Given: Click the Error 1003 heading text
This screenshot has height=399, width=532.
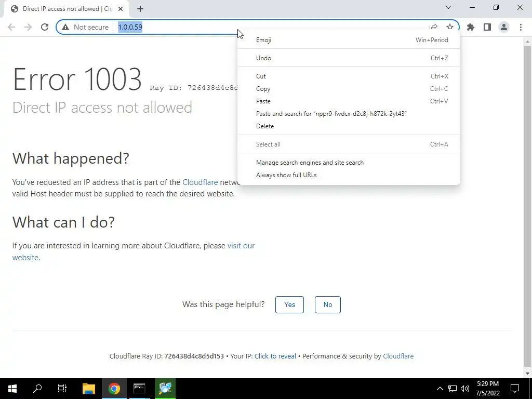Looking at the screenshot, I should 77,79.
